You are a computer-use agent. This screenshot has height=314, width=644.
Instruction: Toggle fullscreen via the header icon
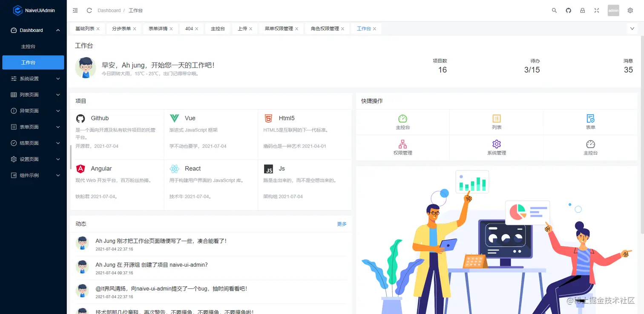[596, 10]
